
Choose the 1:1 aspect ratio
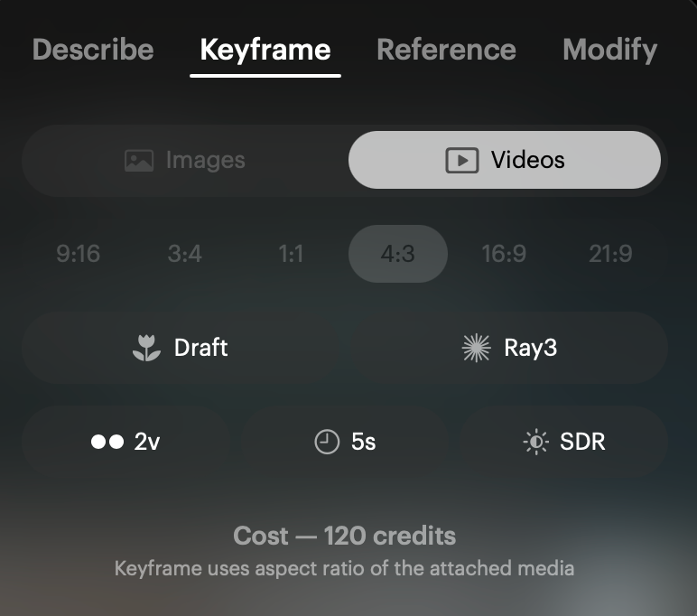291,254
